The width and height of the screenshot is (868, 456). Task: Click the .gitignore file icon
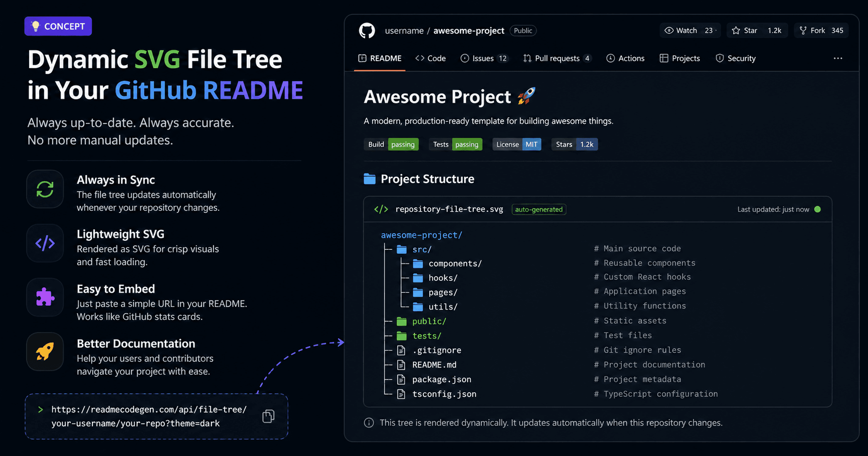tap(401, 350)
